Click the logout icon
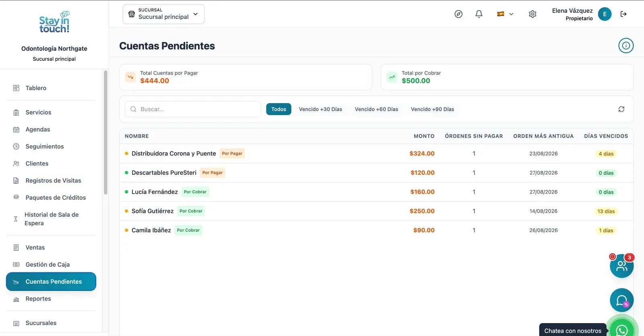Viewport: 644px width, 336px height. pyautogui.click(x=623, y=14)
